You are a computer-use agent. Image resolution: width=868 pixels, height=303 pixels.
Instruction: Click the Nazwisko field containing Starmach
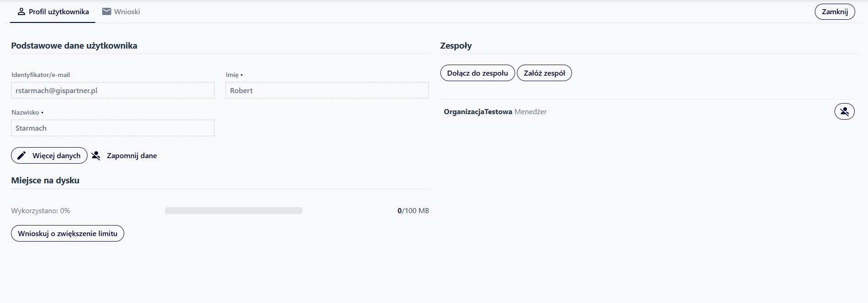[x=112, y=128]
